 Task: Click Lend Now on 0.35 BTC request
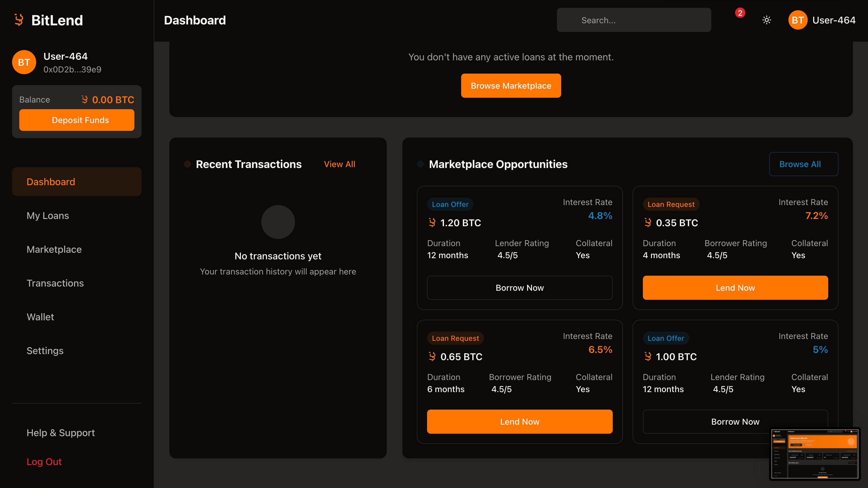pyautogui.click(x=735, y=288)
